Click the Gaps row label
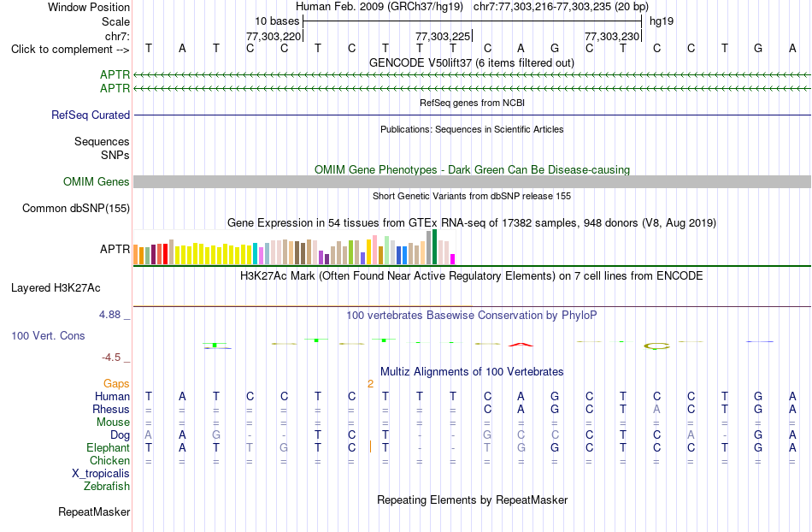The height and width of the screenshot is (532, 812). (x=116, y=384)
